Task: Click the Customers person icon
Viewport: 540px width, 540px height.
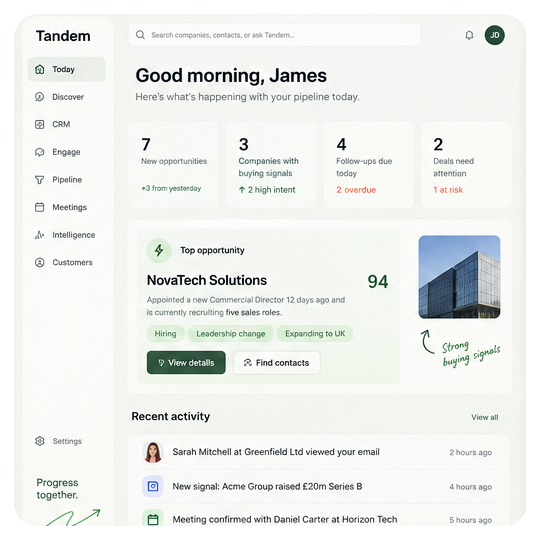Action: (x=40, y=262)
